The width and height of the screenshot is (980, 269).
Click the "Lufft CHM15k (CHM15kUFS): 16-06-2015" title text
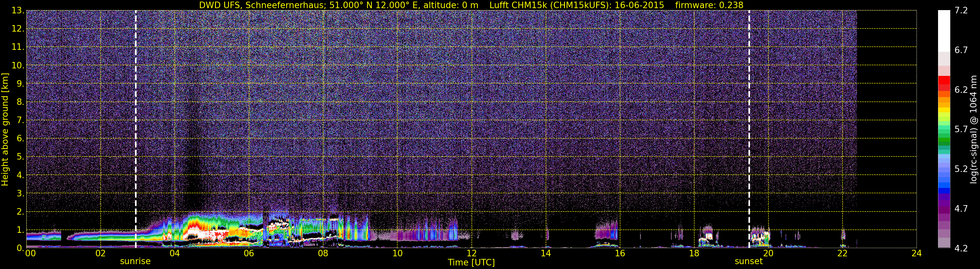(576, 5)
